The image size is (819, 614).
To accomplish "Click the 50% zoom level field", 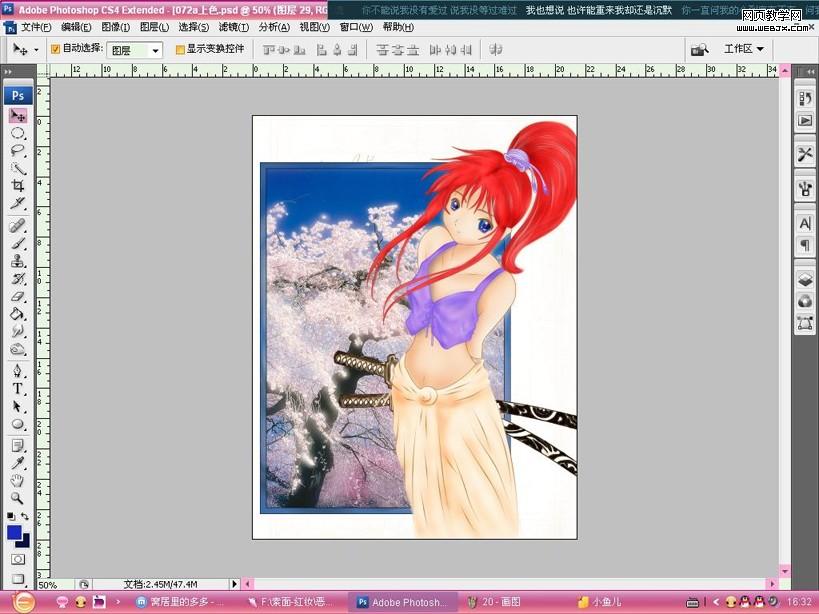I will (x=47, y=584).
